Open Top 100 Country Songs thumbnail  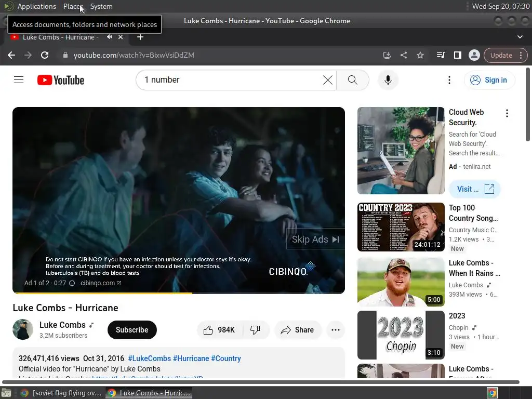click(401, 227)
